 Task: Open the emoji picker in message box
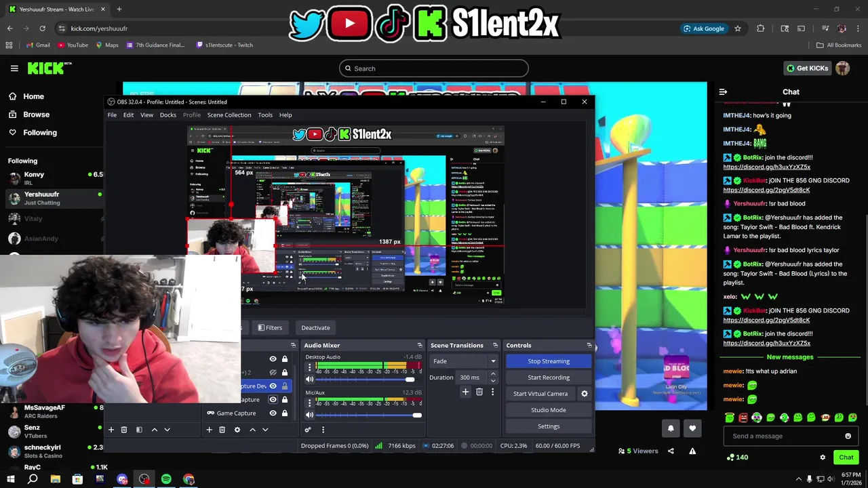click(848, 436)
